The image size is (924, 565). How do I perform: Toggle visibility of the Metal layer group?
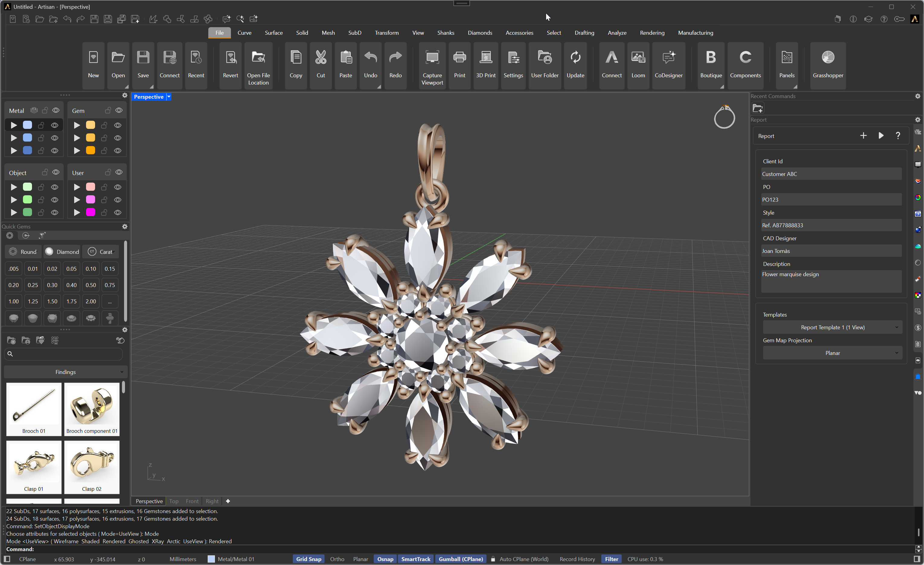pyautogui.click(x=56, y=110)
